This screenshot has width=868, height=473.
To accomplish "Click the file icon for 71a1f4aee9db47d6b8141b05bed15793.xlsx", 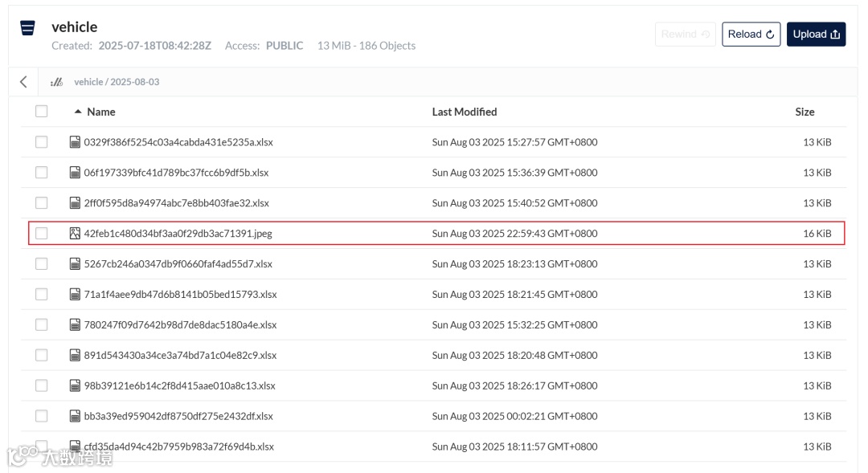I will tap(75, 294).
